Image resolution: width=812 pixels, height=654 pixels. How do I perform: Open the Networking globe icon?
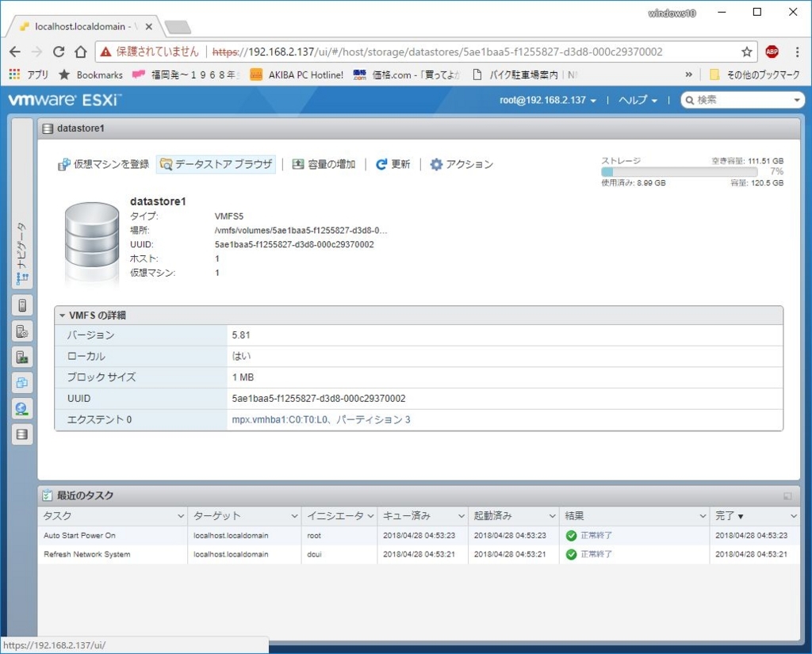22,409
